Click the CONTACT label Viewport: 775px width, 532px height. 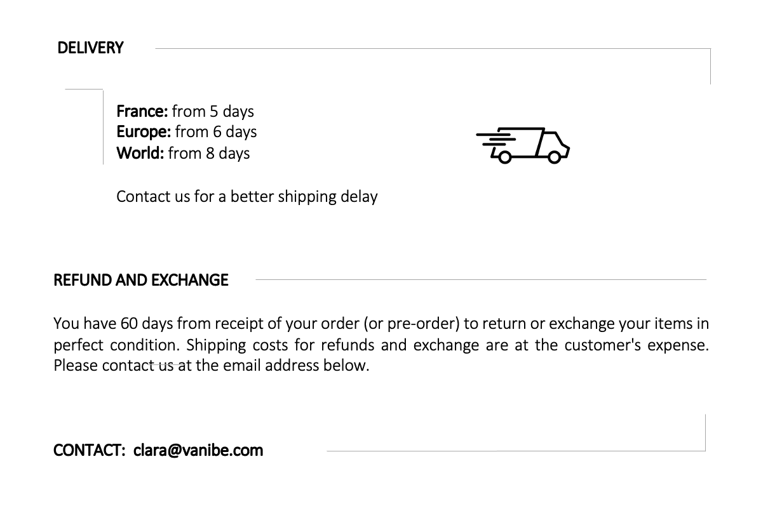click(89, 450)
